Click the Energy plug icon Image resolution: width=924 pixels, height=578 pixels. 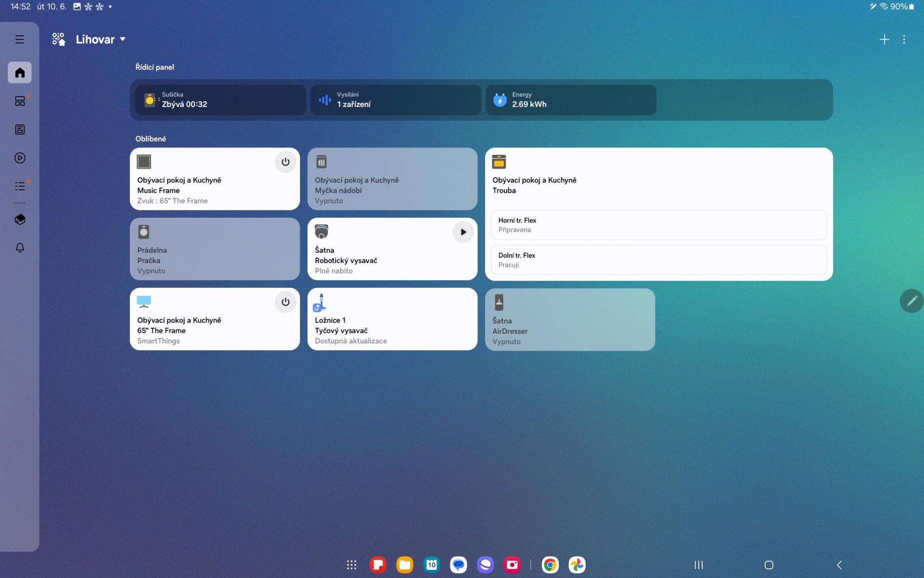click(500, 100)
